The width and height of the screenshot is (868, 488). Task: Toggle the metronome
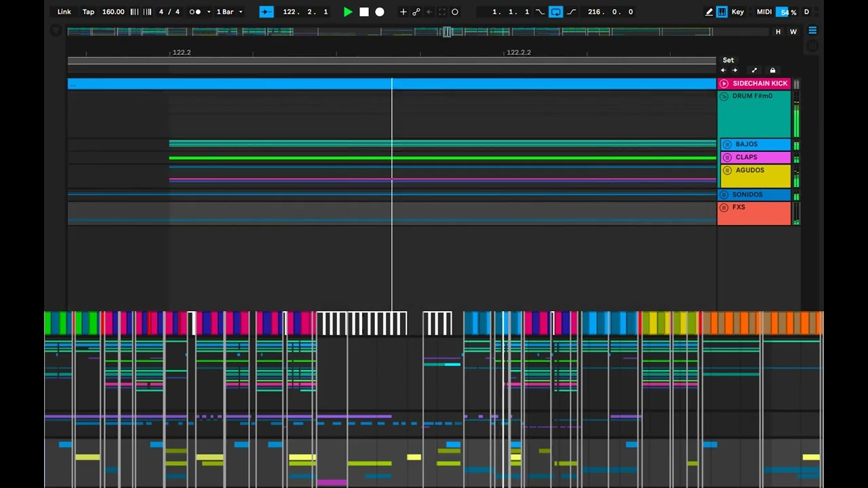pos(195,12)
